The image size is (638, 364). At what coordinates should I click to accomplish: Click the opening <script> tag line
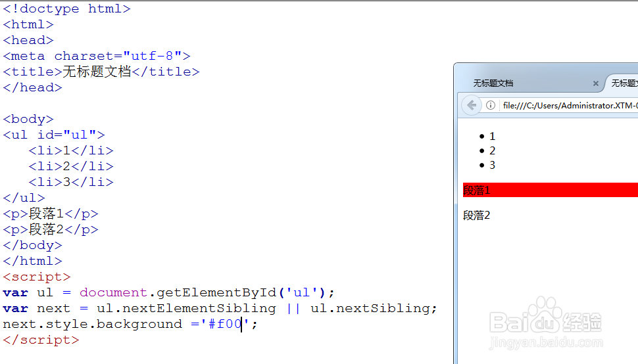click(x=37, y=277)
